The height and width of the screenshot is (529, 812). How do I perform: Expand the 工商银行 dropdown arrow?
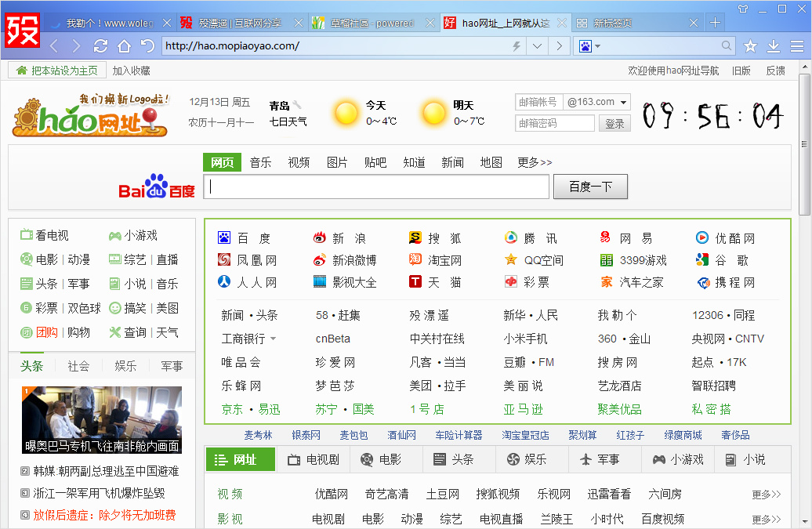273,339
